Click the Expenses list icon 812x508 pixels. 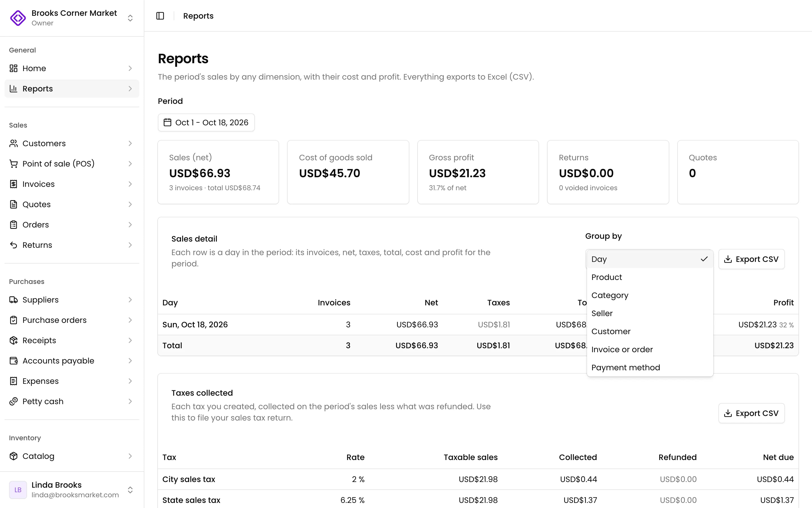pyautogui.click(x=14, y=381)
